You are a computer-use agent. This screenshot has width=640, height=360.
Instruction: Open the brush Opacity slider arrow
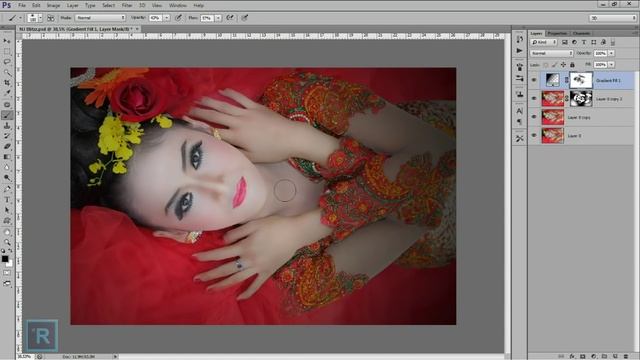point(167,18)
